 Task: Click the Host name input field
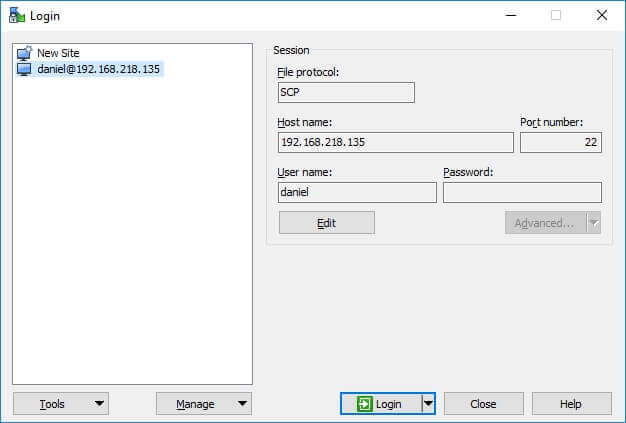pos(396,142)
